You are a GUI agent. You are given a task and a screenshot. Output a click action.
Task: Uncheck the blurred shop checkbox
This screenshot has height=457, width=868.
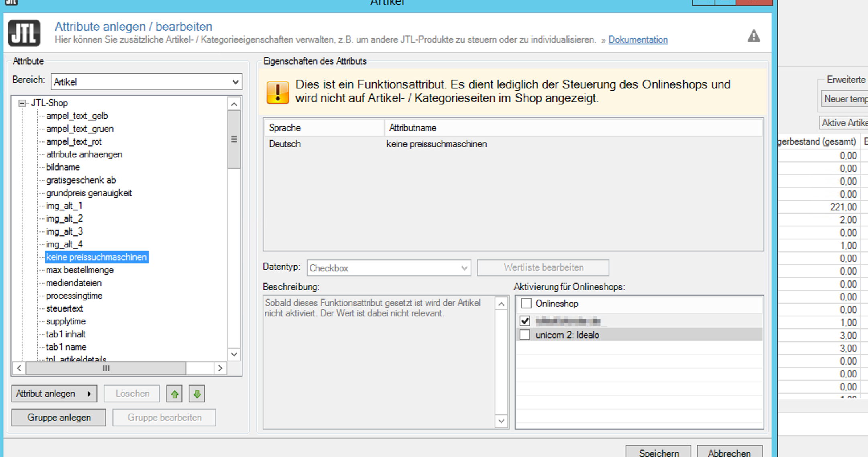(x=525, y=321)
